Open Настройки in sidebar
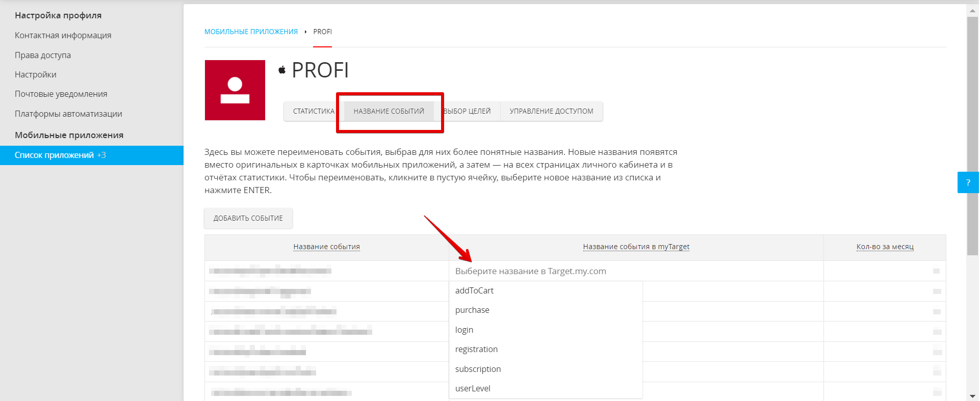 coord(36,74)
